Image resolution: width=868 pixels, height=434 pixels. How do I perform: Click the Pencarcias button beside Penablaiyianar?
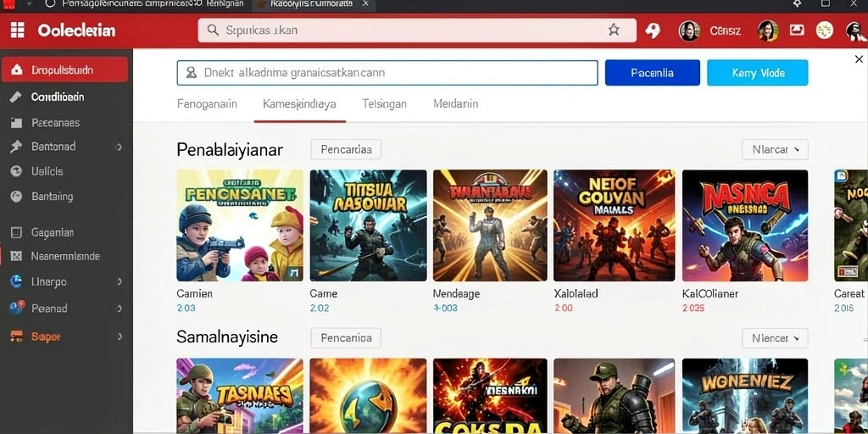pyautogui.click(x=346, y=149)
